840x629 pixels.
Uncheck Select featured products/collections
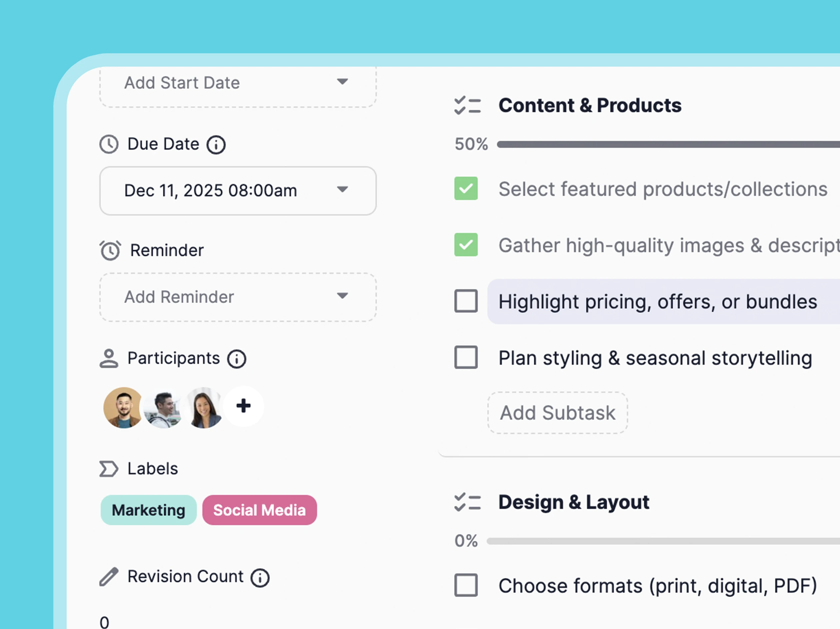[x=466, y=189]
